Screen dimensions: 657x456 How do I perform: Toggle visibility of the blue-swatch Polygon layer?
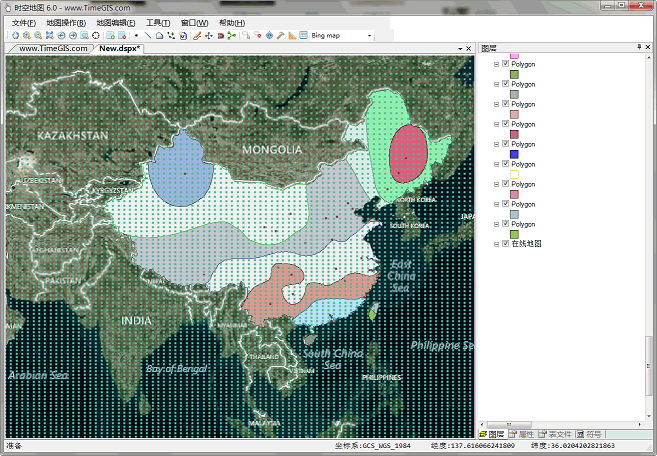click(x=506, y=144)
